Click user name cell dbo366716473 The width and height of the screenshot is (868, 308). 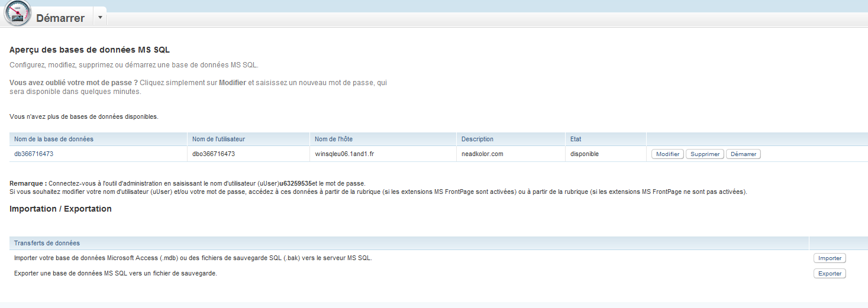click(x=214, y=154)
